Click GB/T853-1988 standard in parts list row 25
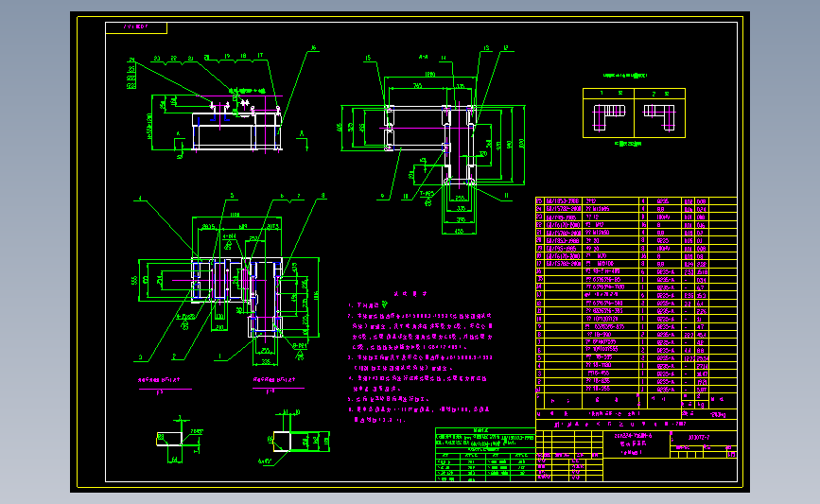Viewport: 820px width, 504px height. (563, 201)
